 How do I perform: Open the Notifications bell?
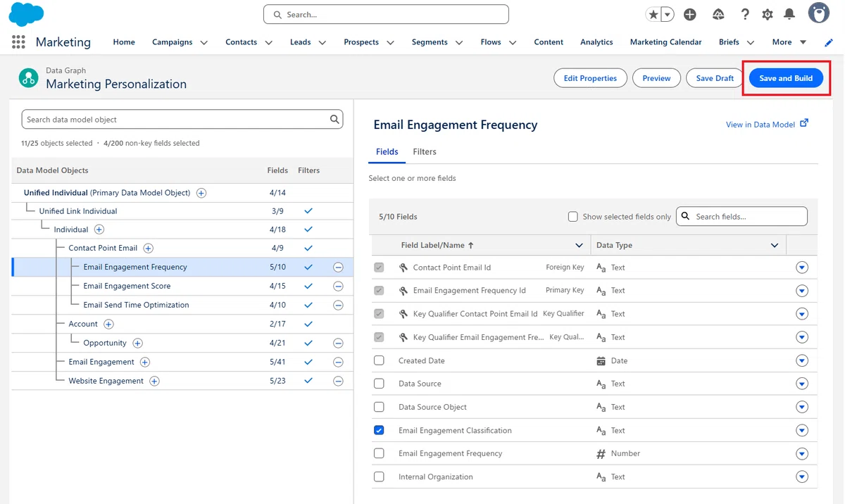(790, 14)
